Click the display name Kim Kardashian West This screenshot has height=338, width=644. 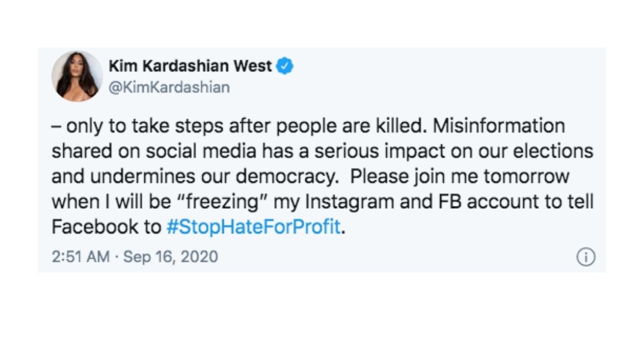click(190, 67)
